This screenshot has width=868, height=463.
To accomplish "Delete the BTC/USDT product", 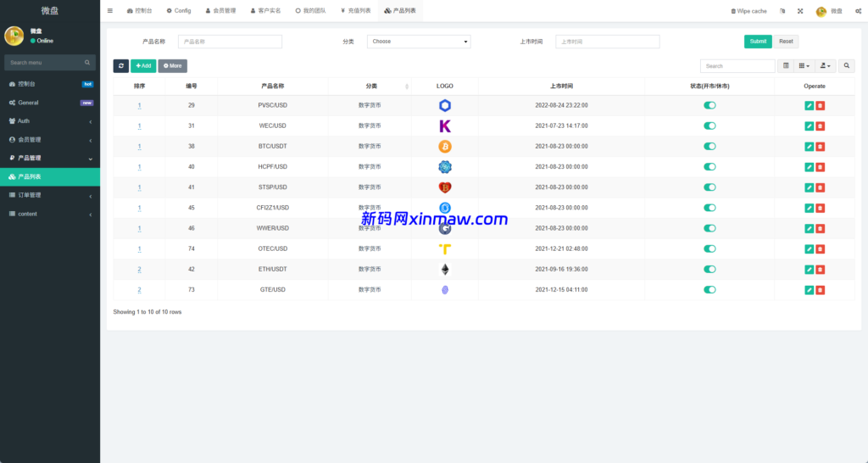I will point(820,147).
